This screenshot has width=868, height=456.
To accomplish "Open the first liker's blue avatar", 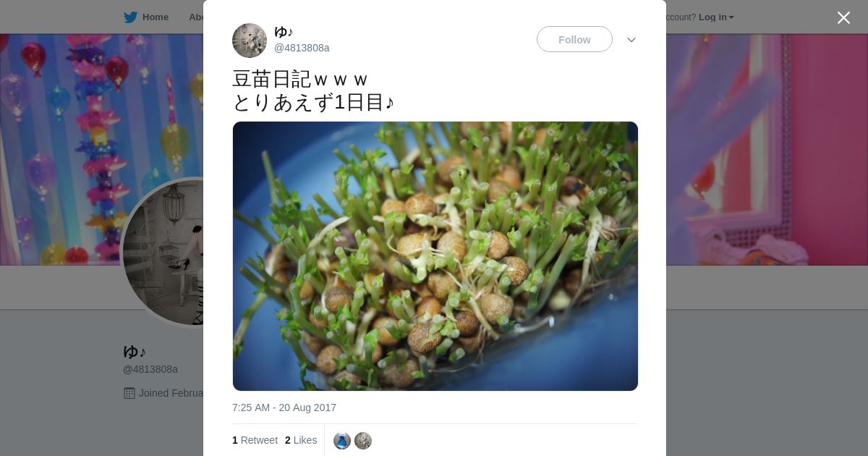I will [x=342, y=441].
